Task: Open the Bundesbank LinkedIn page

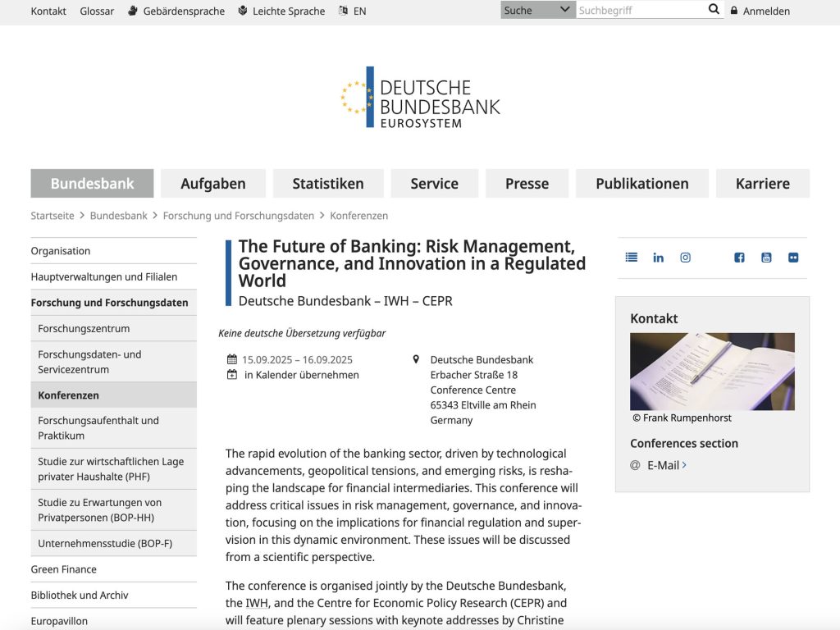Action: click(x=658, y=257)
